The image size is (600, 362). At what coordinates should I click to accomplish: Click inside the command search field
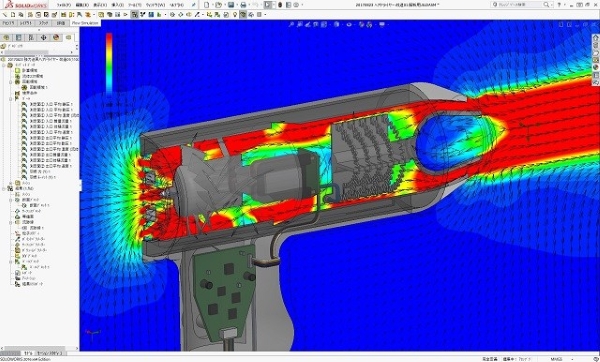click(x=517, y=5)
